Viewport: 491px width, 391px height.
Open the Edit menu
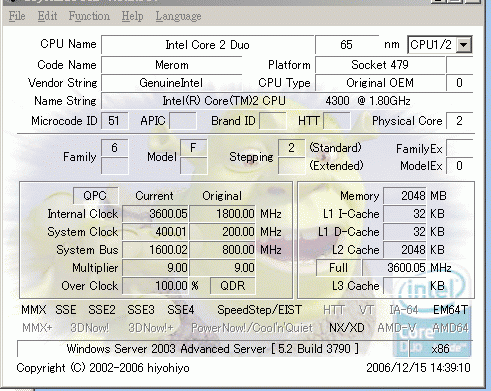click(x=47, y=16)
